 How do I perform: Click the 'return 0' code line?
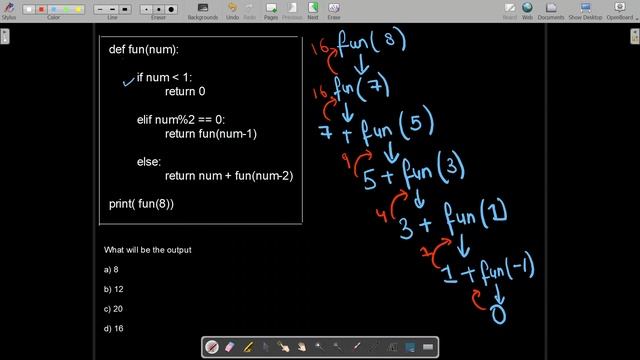point(185,91)
